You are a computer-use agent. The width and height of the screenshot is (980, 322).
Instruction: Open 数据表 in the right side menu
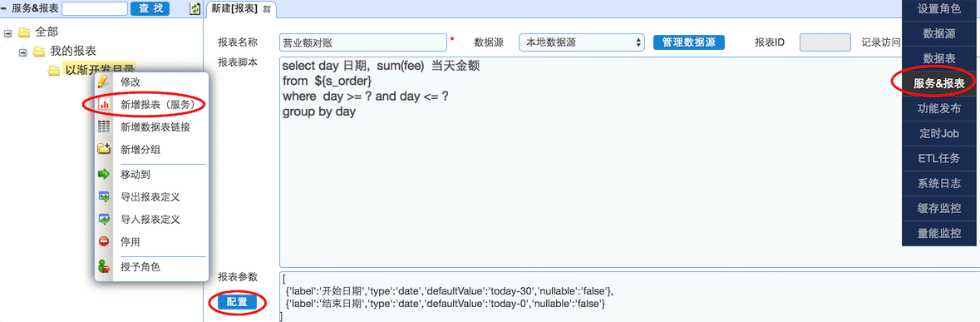(939, 58)
